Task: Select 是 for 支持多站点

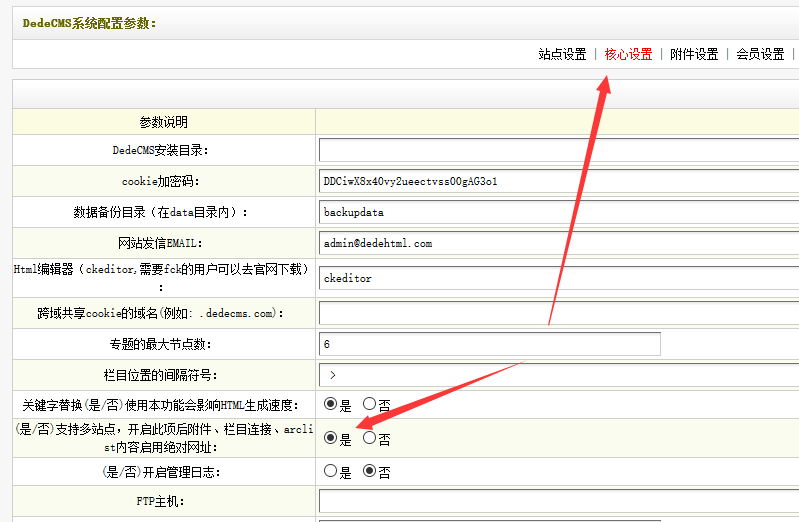Action: pyautogui.click(x=331, y=438)
